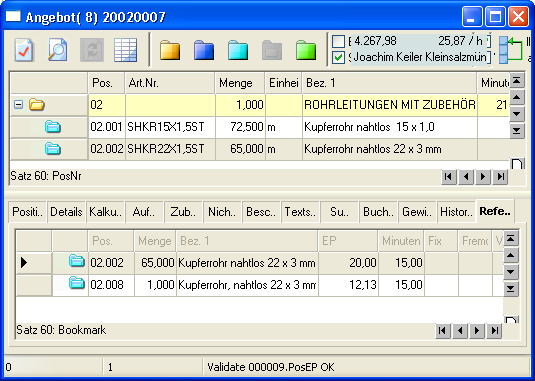
Task: Open the Zub.. tab
Action: pyautogui.click(x=183, y=212)
